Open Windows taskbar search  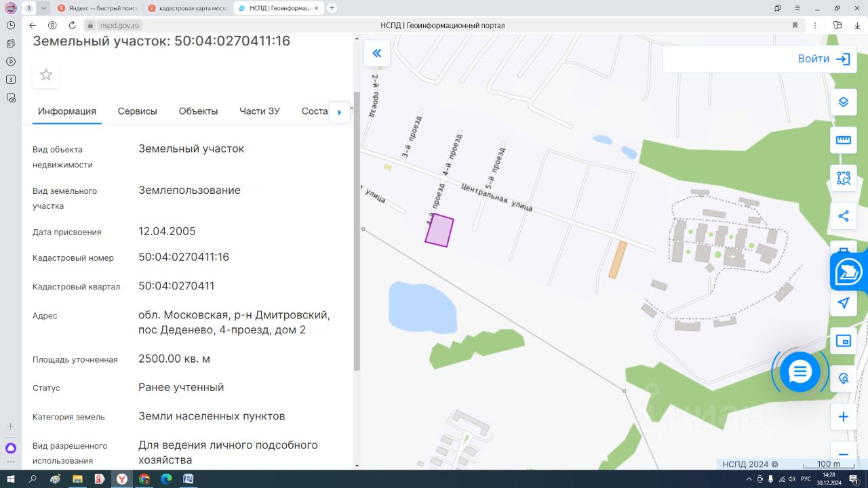point(33,479)
